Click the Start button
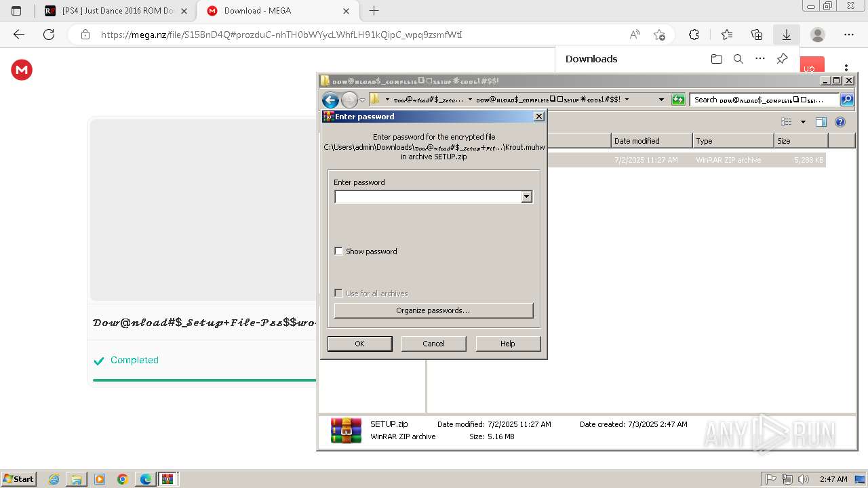868x488 pixels. [19, 479]
